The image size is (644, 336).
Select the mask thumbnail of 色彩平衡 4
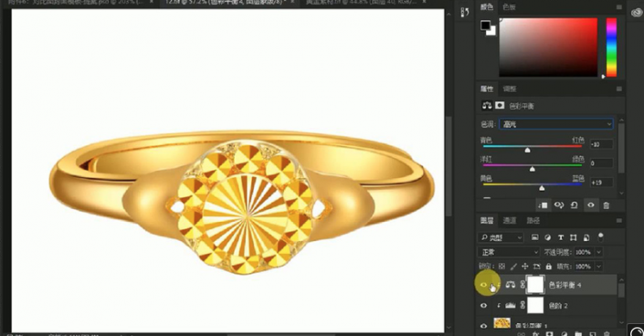click(535, 284)
